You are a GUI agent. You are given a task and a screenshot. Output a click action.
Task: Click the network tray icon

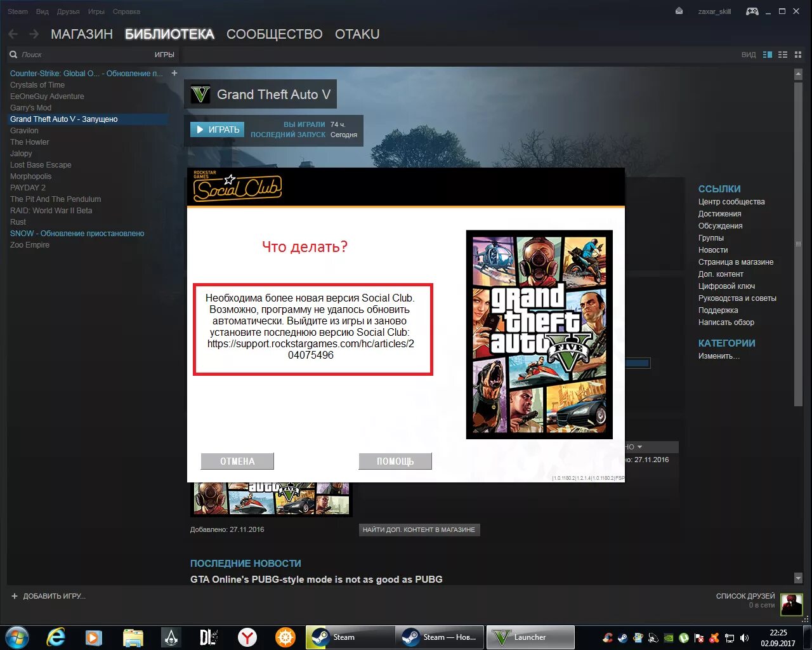[x=730, y=638]
